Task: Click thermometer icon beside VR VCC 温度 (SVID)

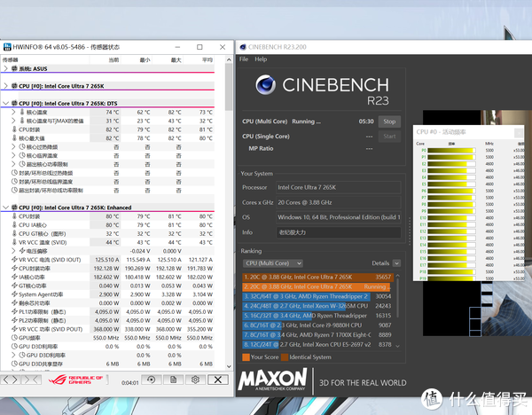Action: pyautogui.click(x=14, y=242)
